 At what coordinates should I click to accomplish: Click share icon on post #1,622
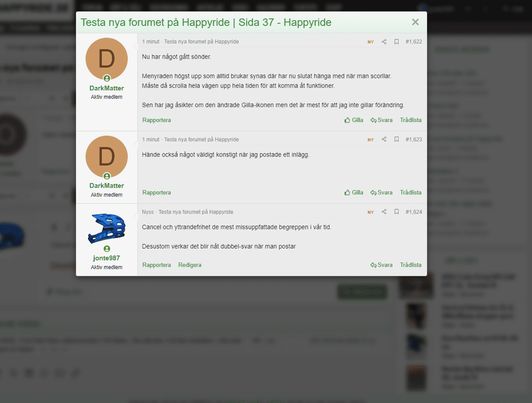(x=384, y=42)
